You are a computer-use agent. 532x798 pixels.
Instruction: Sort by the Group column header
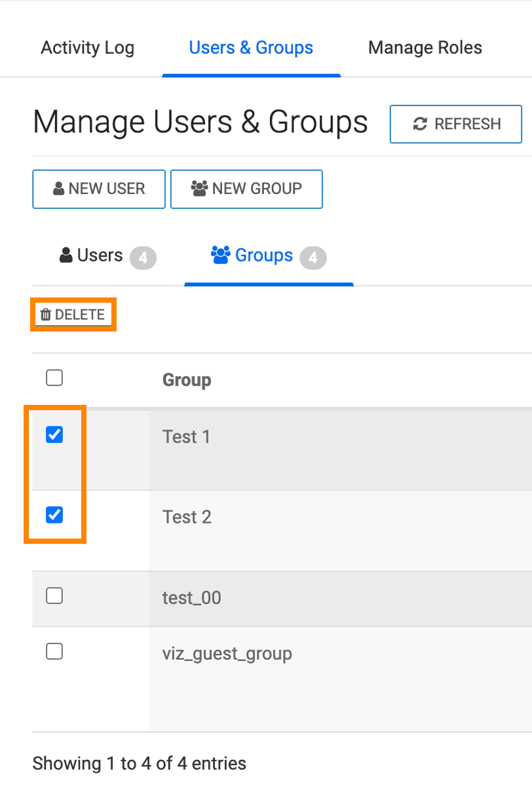[x=187, y=380]
